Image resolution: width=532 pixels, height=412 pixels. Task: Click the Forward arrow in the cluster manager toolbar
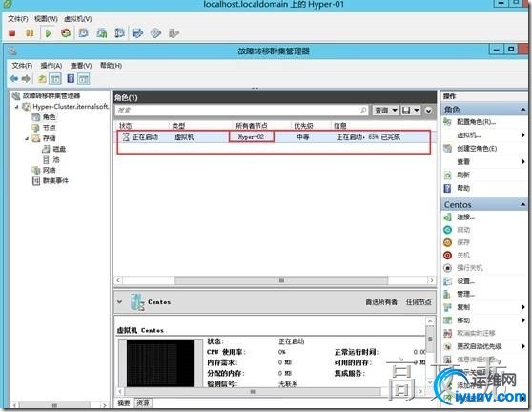[x=26, y=79]
